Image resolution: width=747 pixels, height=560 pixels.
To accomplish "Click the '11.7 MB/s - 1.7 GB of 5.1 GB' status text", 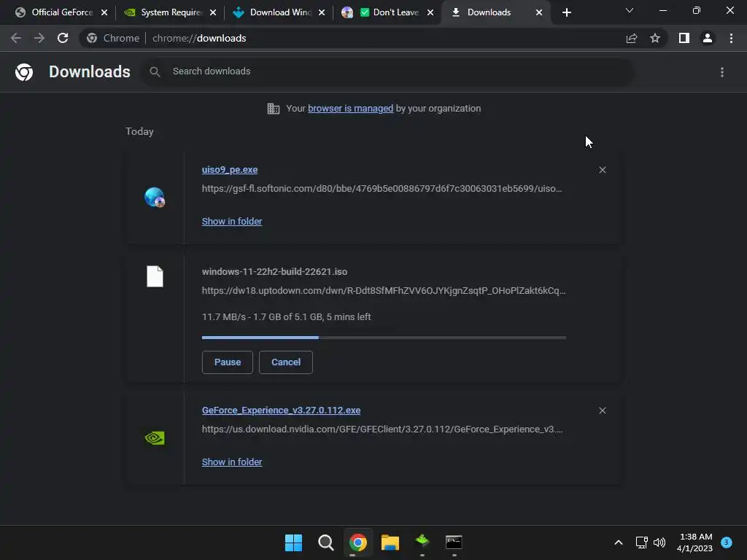I will [x=286, y=317].
